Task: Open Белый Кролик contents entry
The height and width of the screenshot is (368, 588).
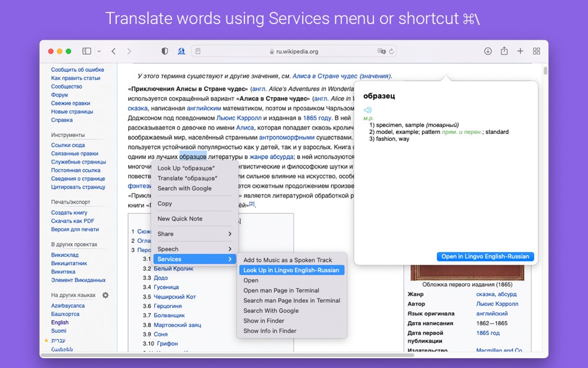Action: coord(173,268)
